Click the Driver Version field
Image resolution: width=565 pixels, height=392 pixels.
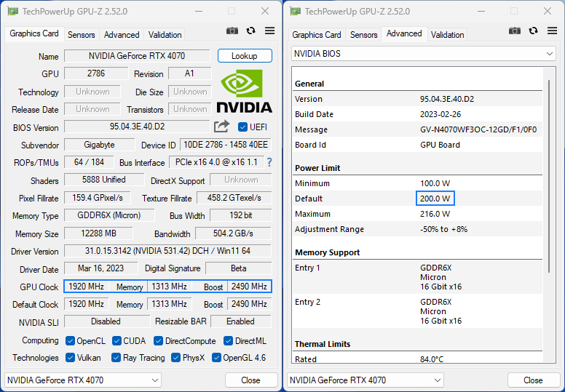click(x=167, y=251)
